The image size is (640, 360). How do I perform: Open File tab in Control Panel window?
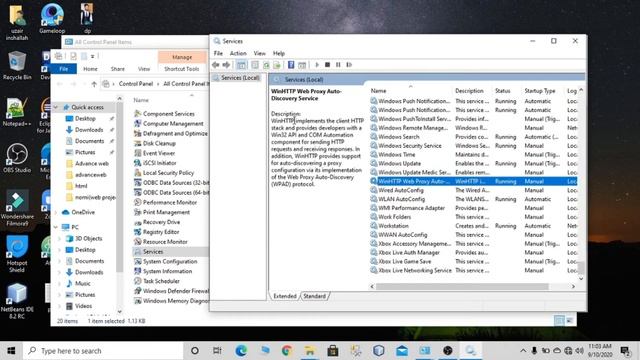coord(63,69)
